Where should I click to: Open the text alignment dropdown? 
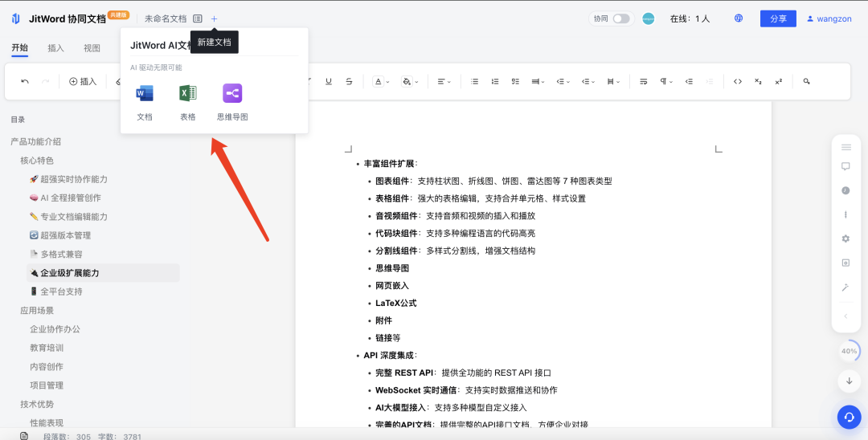point(444,81)
